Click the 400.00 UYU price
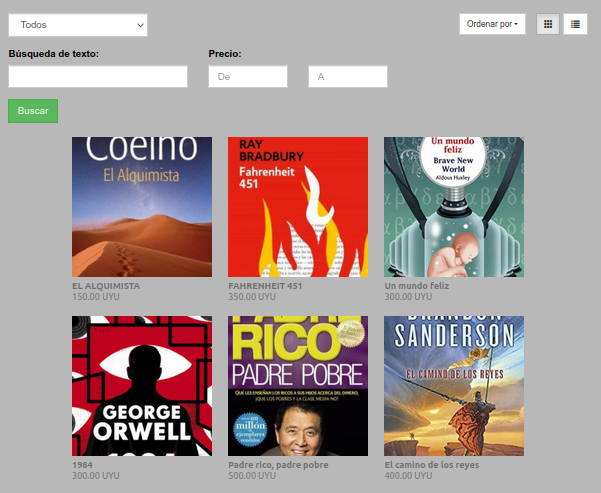 [408, 476]
